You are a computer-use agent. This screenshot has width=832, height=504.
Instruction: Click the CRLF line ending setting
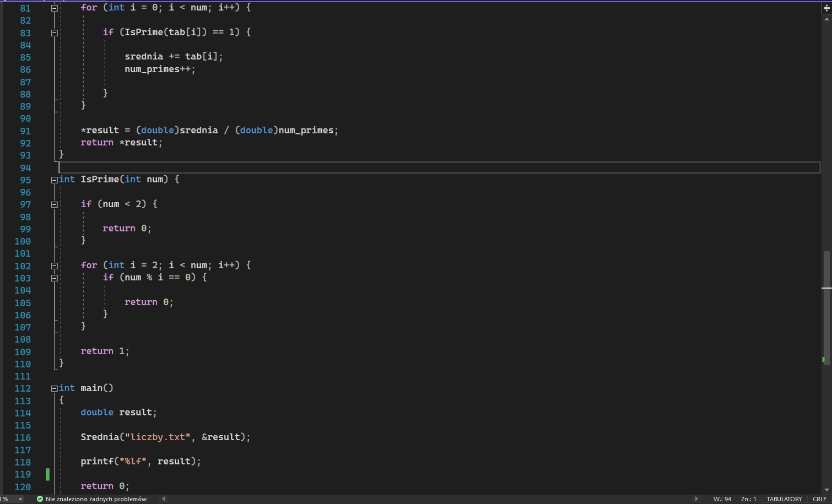pyautogui.click(x=819, y=499)
